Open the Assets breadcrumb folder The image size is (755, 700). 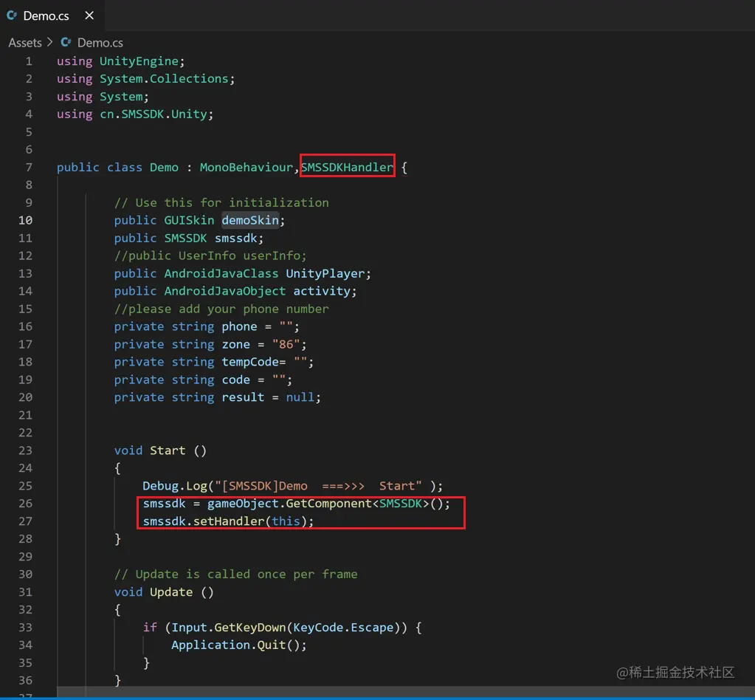coord(25,43)
